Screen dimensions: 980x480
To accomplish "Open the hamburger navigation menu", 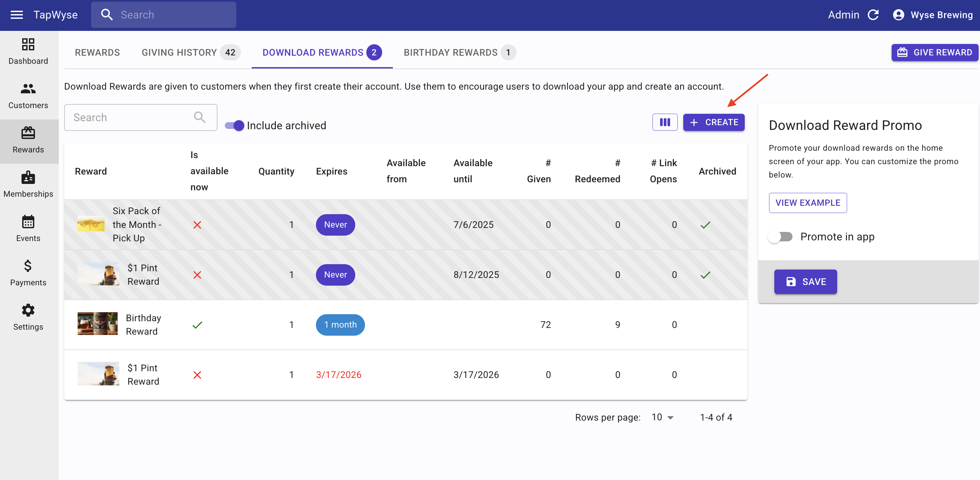I will click(17, 15).
